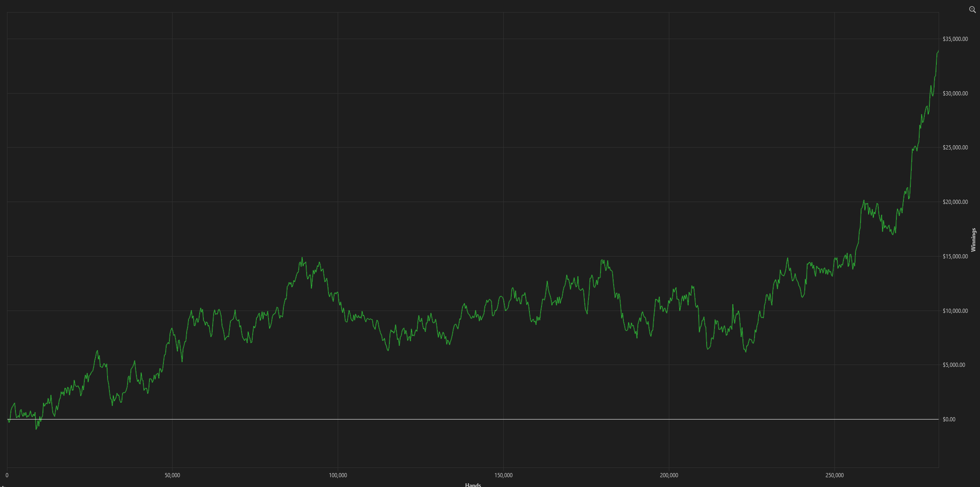Click the $10,000.00 axis label
980x487 pixels.
[x=955, y=311]
